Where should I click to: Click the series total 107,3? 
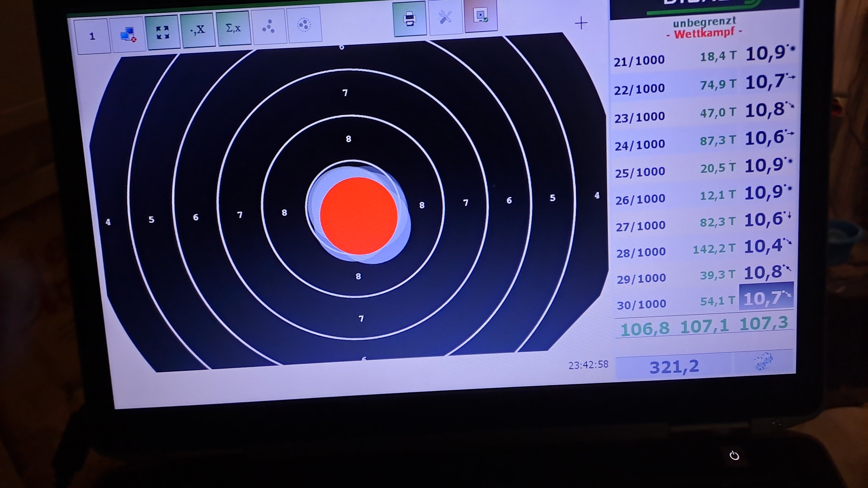click(764, 323)
